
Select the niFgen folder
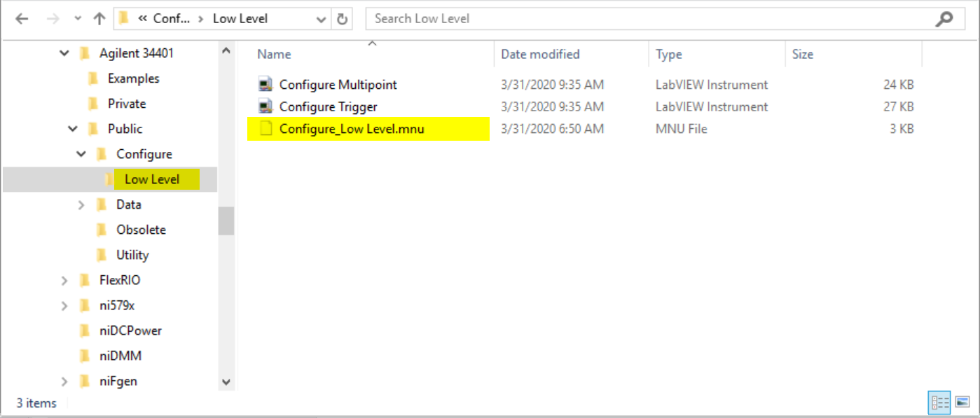pos(118,381)
